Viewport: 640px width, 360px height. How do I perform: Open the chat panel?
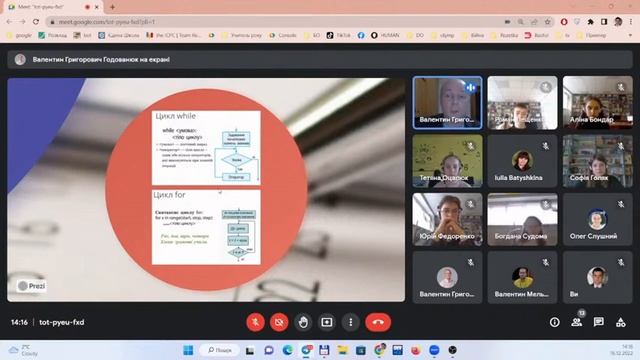tap(599, 322)
